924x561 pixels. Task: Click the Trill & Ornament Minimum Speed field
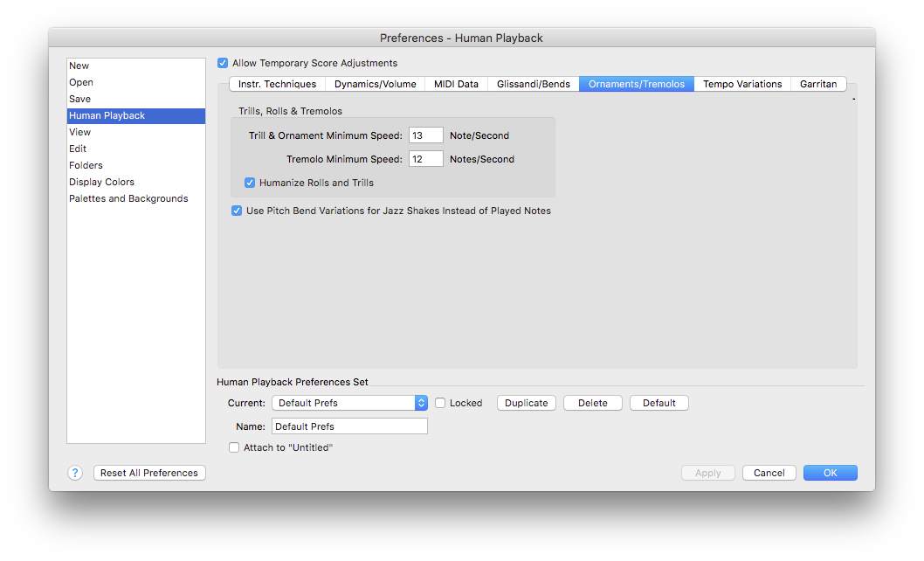click(426, 135)
